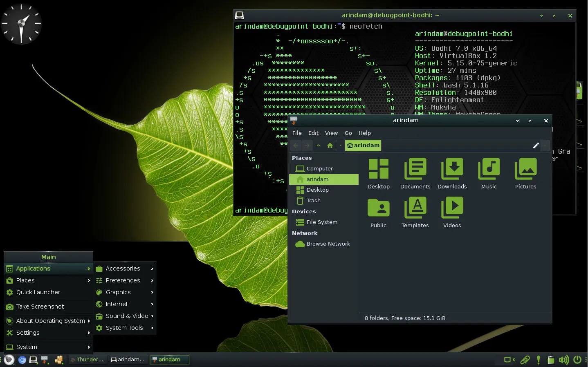The image size is (588, 367).
Task: Open the clipboard paperclip icon in the tray
Action: pyautogui.click(x=525, y=360)
